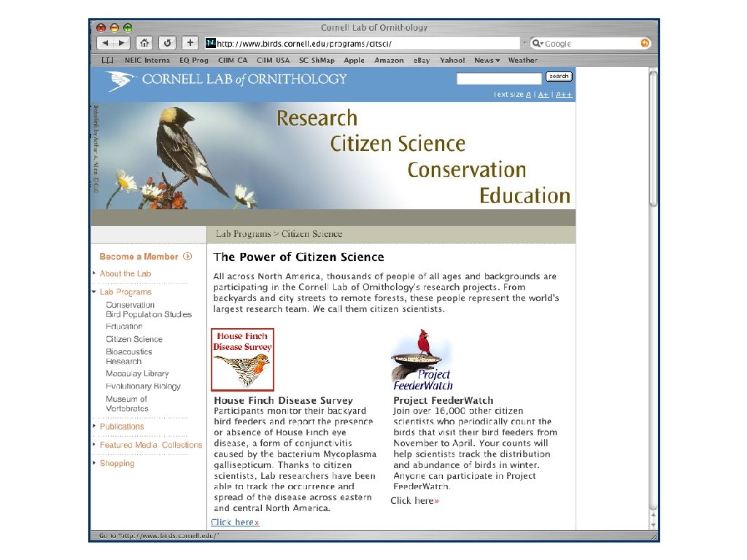Click the vertical scrollbar thumb
This screenshot has width=747, height=560.
coord(653,139)
